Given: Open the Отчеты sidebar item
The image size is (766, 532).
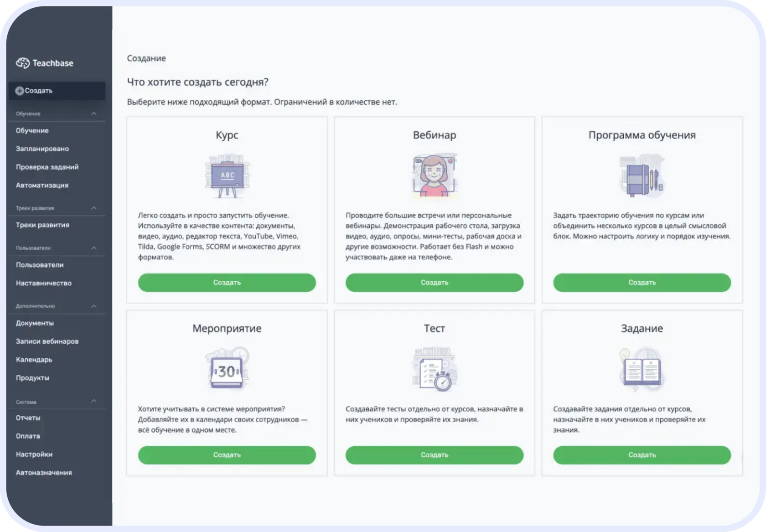Looking at the screenshot, I should (28, 418).
